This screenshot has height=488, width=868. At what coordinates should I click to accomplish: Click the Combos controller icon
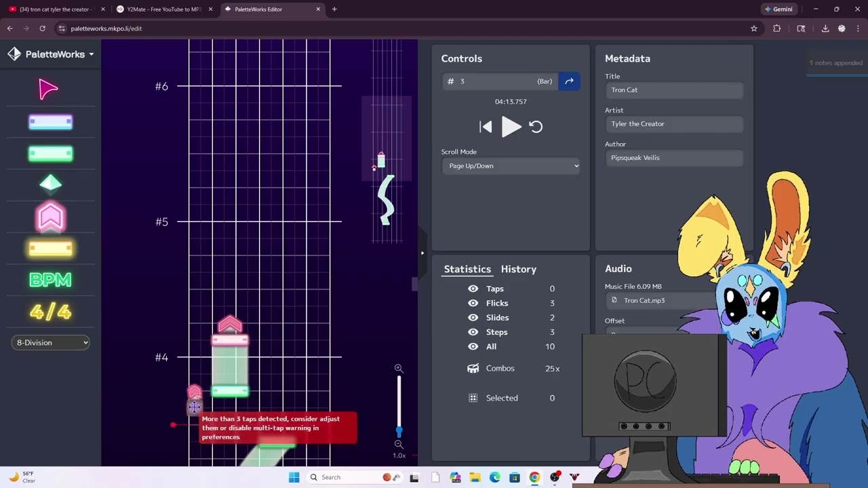pyautogui.click(x=473, y=368)
